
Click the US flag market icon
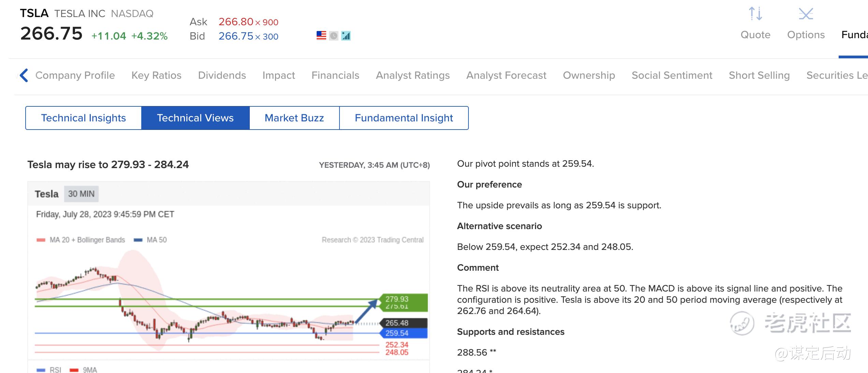[x=321, y=35]
